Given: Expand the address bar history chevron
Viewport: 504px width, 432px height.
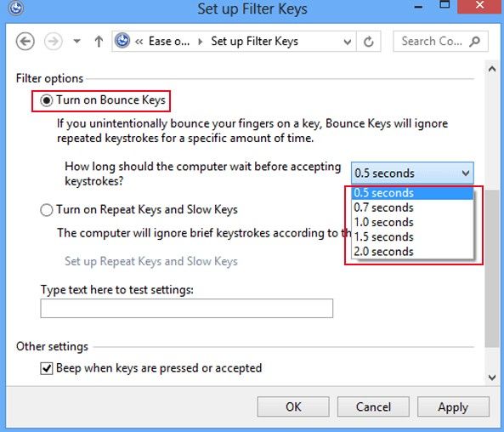Looking at the screenshot, I should 347,42.
